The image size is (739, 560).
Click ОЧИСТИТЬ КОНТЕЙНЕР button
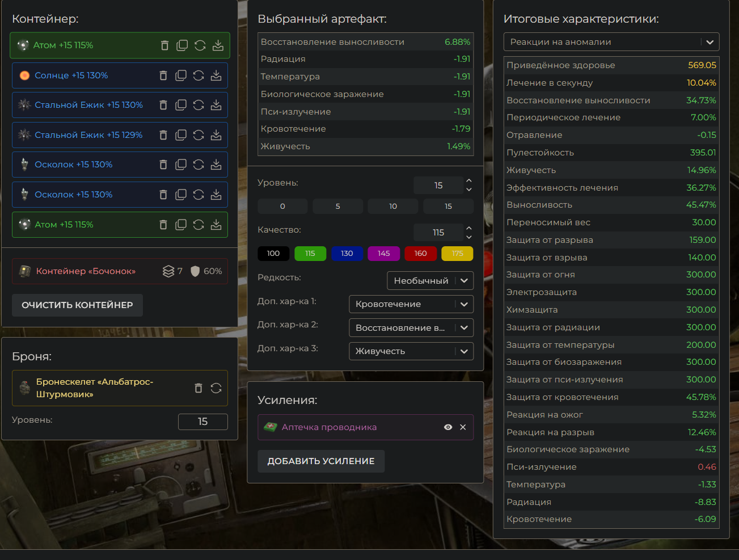pyautogui.click(x=77, y=305)
